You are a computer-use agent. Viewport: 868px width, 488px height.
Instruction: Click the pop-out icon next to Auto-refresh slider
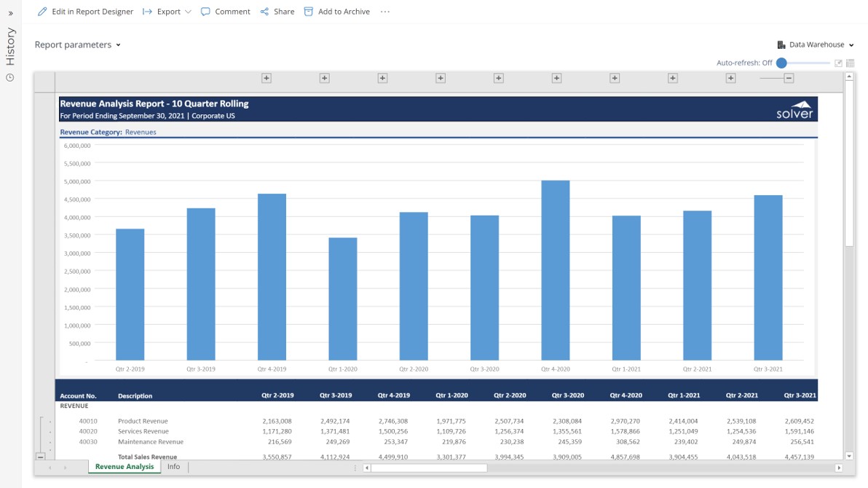tap(838, 63)
